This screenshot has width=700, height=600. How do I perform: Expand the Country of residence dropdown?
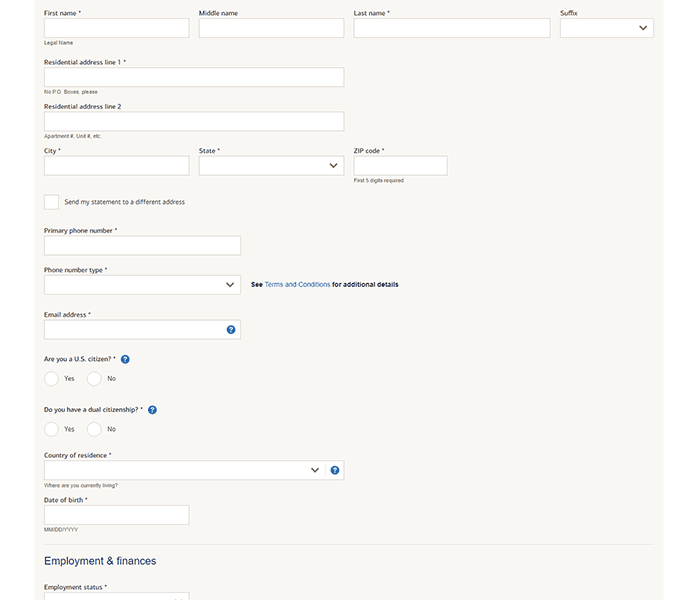point(180,470)
